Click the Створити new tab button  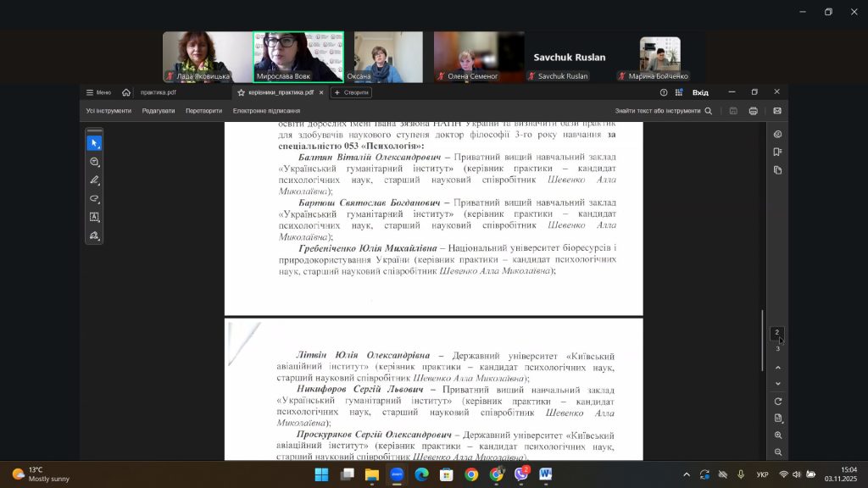(351, 92)
